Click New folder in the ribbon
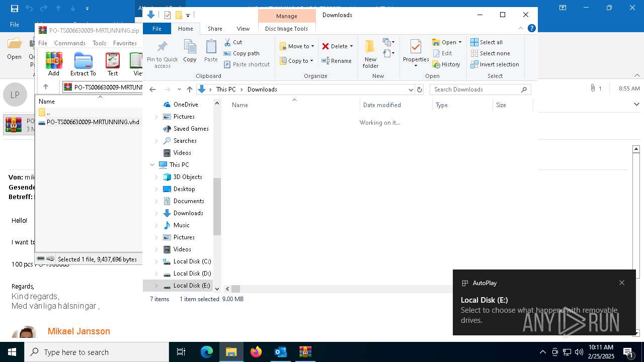Viewport: 644px width, 362px height. tap(370, 54)
